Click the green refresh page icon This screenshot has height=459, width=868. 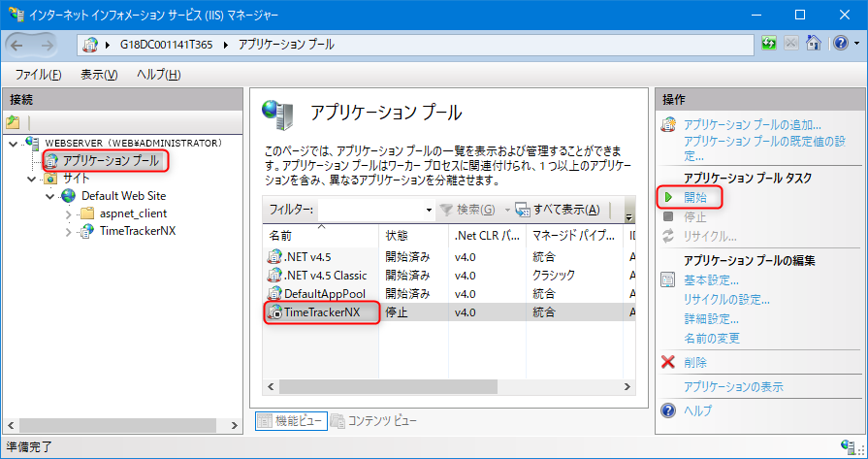coord(769,44)
